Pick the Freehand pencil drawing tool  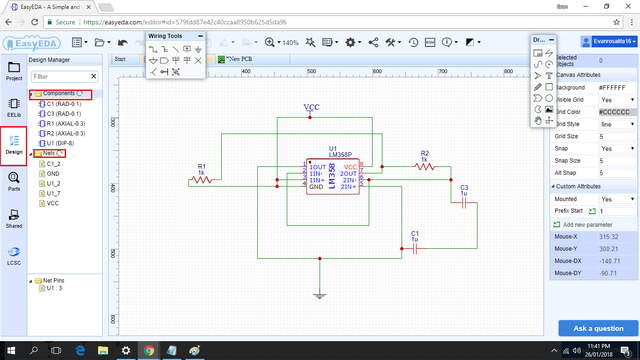pos(538,87)
